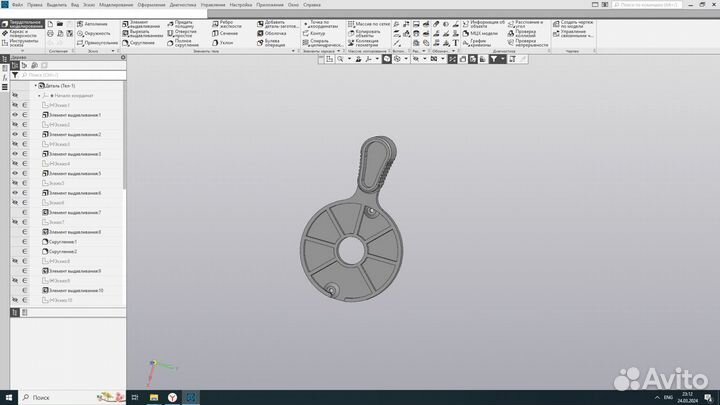Image resolution: width=720 pixels, height=405 pixels.
Task: Expand the Эскиз panel dropdown arrow
Action: click(113, 51)
